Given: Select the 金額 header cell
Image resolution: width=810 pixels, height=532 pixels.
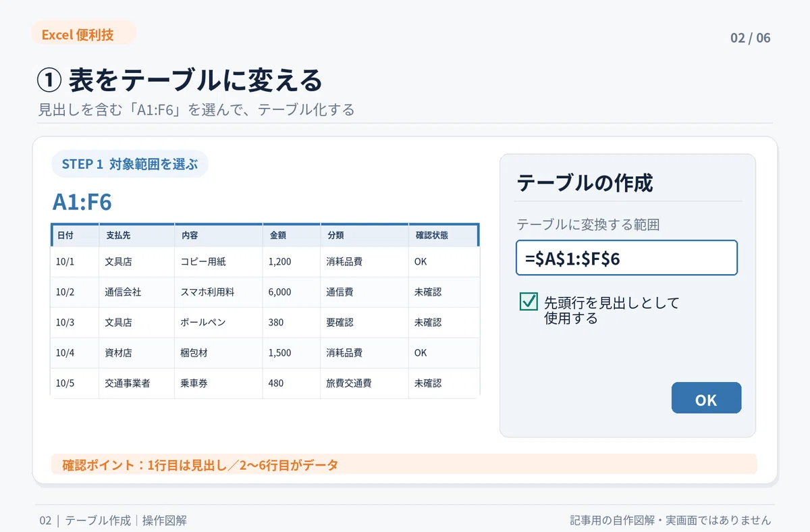Looking at the screenshot, I should [x=292, y=236].
